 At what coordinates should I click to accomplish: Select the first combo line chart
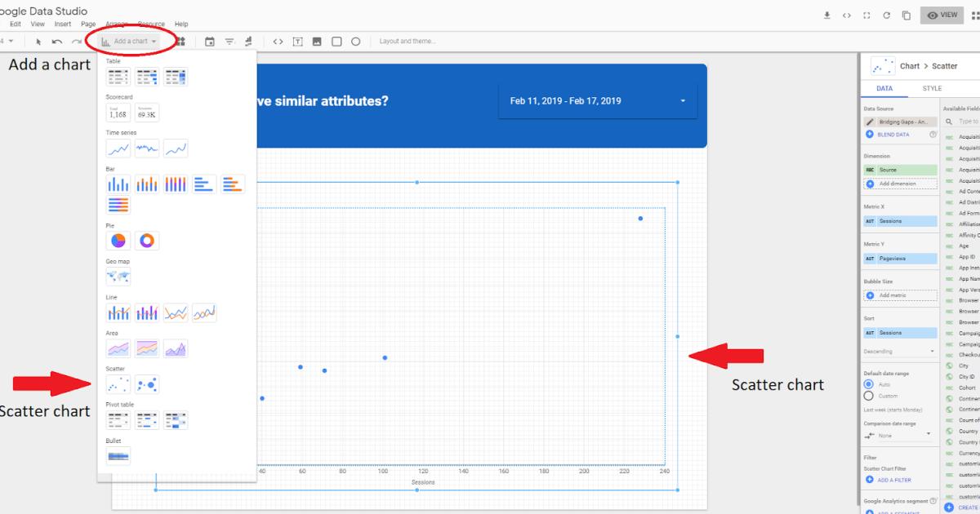click(x=118, y=312)
